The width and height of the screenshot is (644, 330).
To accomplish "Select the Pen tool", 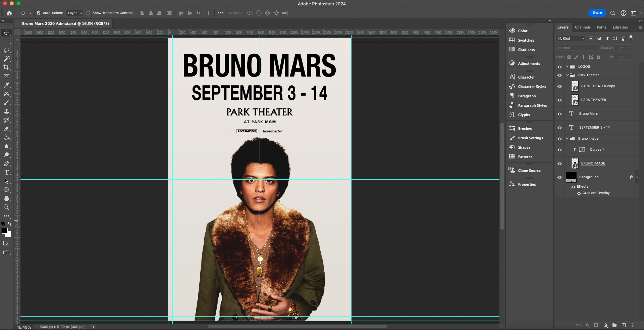I will (x=6, y=163).
